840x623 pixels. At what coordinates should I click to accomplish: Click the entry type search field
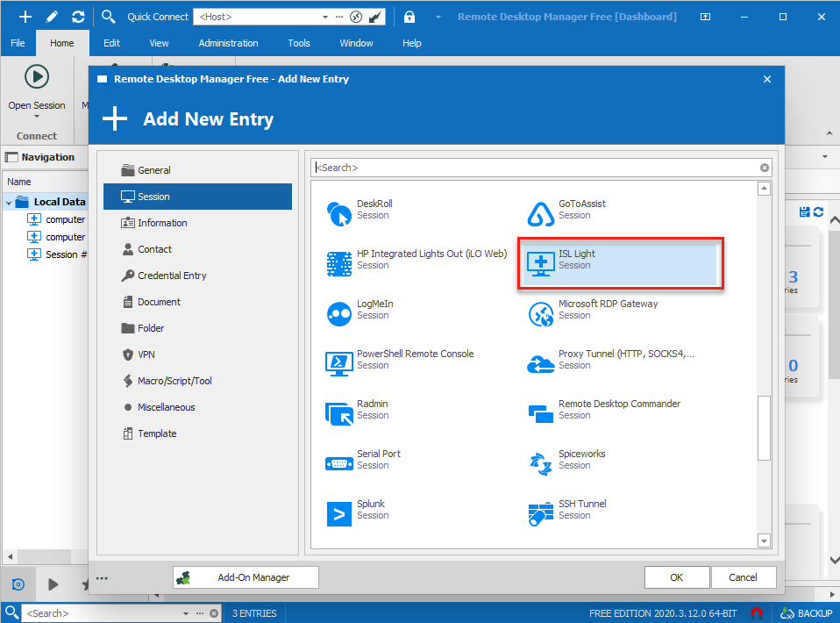[535, 168]
